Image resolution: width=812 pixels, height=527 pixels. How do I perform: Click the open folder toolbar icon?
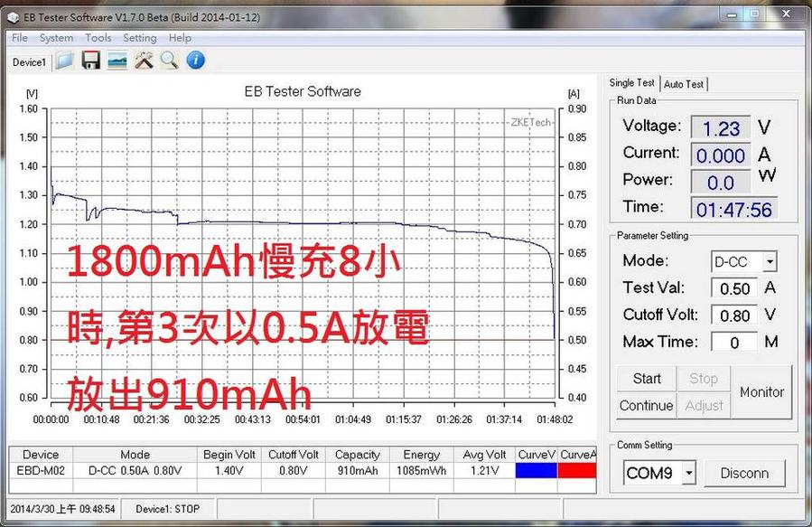(63, 61)
